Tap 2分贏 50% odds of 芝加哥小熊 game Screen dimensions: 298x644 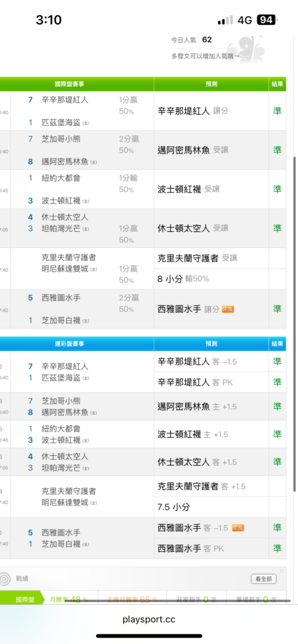pos(129,144)
